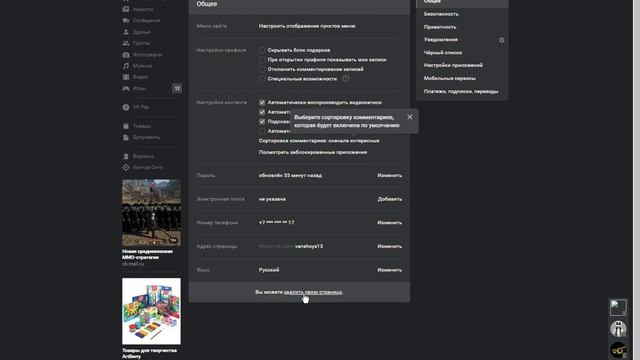Open the Видео section in the sidebar
This screenshot has height=360, width=640.
pos(140,77)
